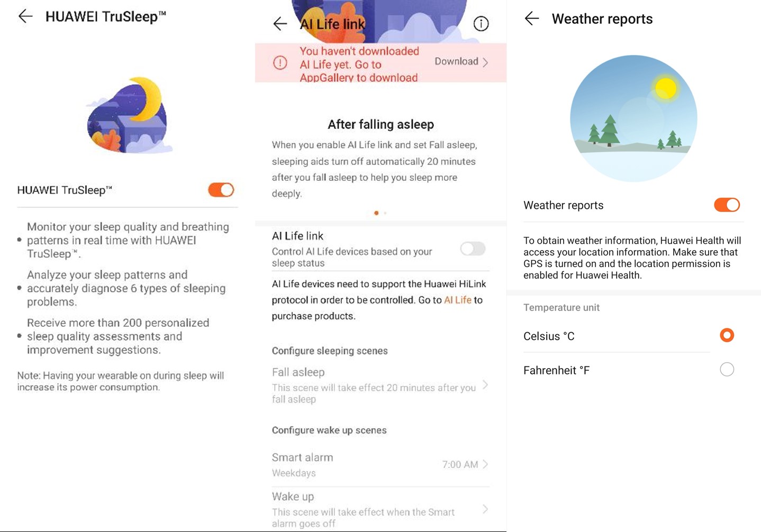
Task: Tap the orange carousel page indicator dot
Action: coord(376,213)
